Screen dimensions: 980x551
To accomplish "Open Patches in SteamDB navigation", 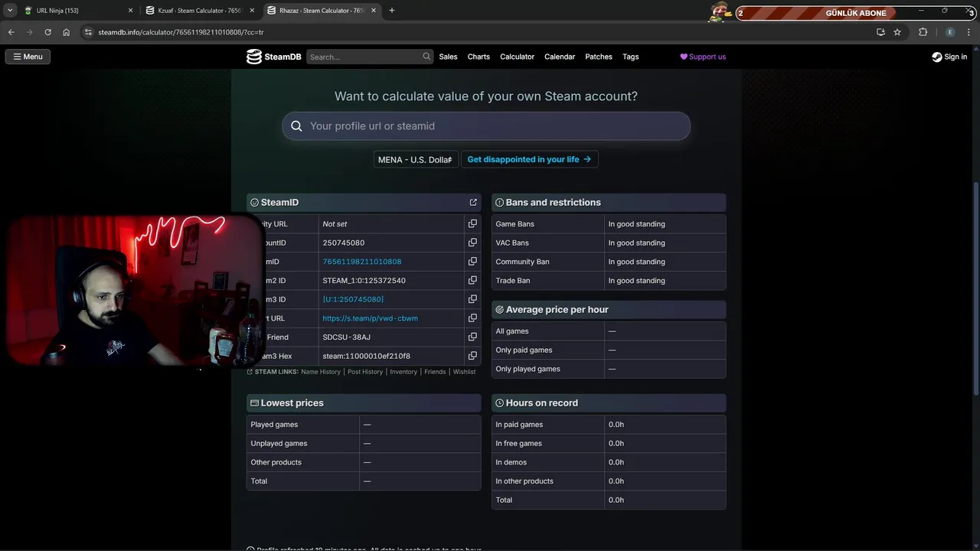I will point(599,57).
